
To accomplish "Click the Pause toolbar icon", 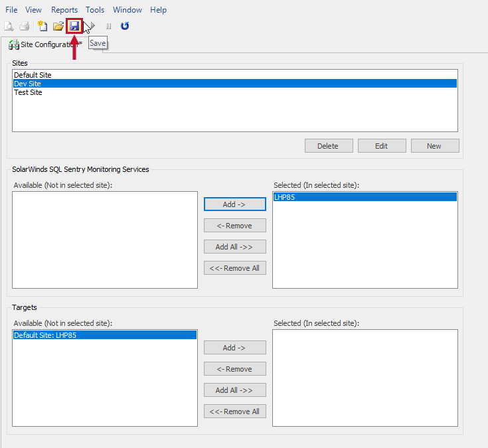I will [x=108, y=26].
